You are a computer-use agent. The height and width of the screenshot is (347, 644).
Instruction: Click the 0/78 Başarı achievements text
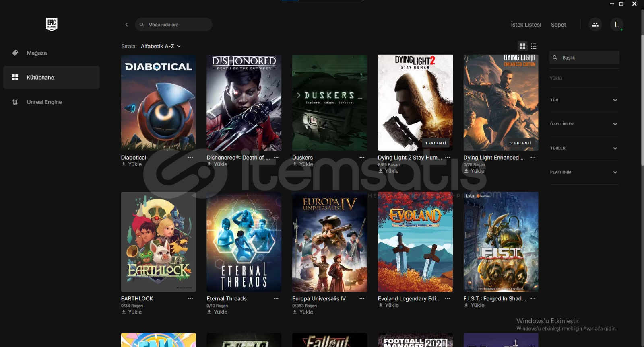(474, 165)
